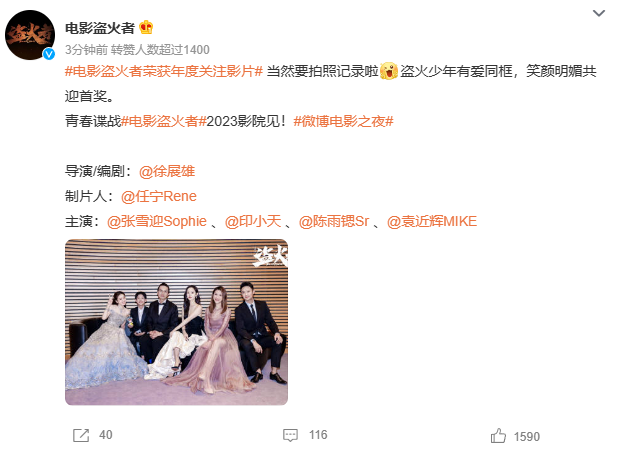The width and height of the screenshot is (621, 455).
Task: Open @袁近辉MIKE mention link
Action: pyautogui.click(x=432, y=221)
